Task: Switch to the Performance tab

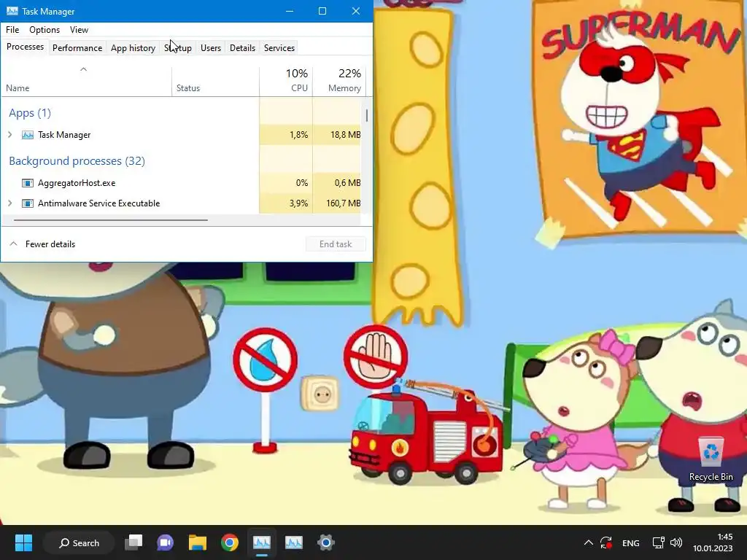Action: click(77, 47)
